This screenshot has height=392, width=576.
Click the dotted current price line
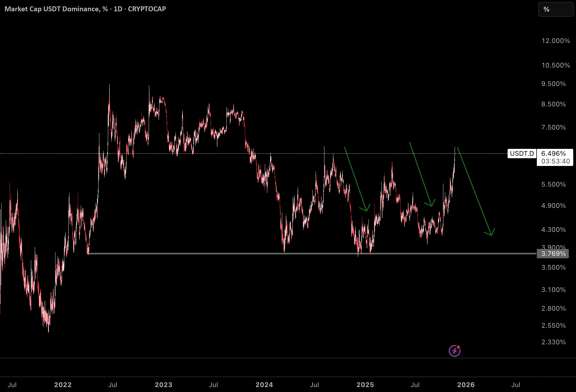click(254, 154)
